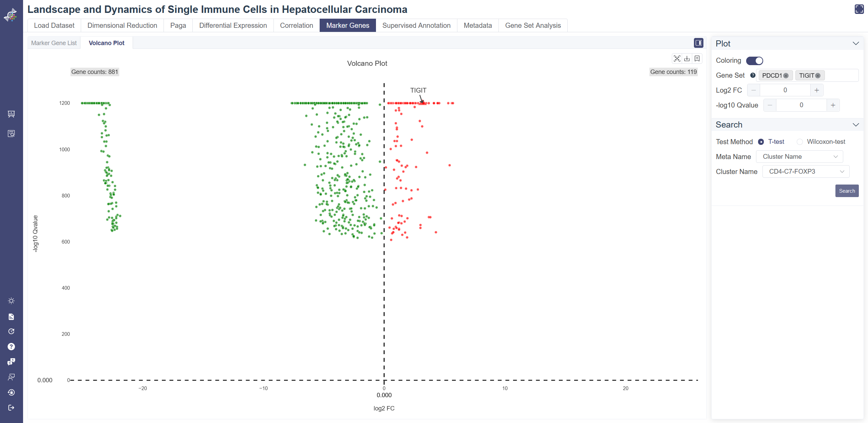Toggle the side panel layout icon
The height and width of the screenshot is (423, 868).
698,43
